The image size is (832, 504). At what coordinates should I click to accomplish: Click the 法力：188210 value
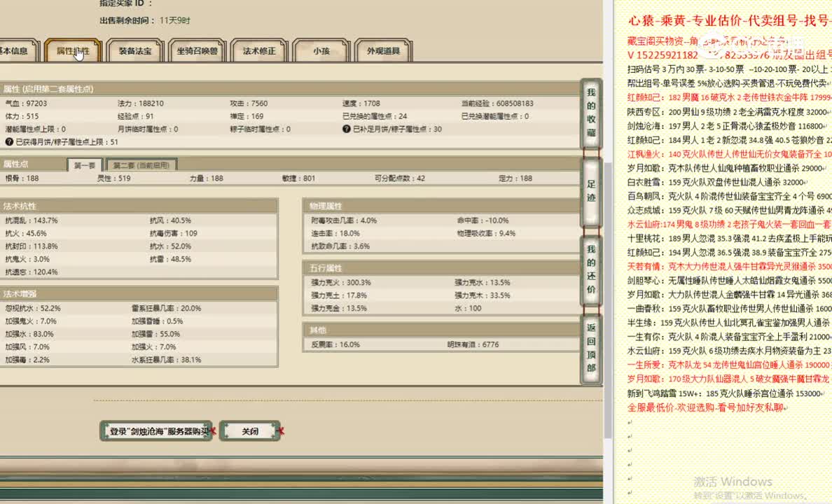point(141,104)
